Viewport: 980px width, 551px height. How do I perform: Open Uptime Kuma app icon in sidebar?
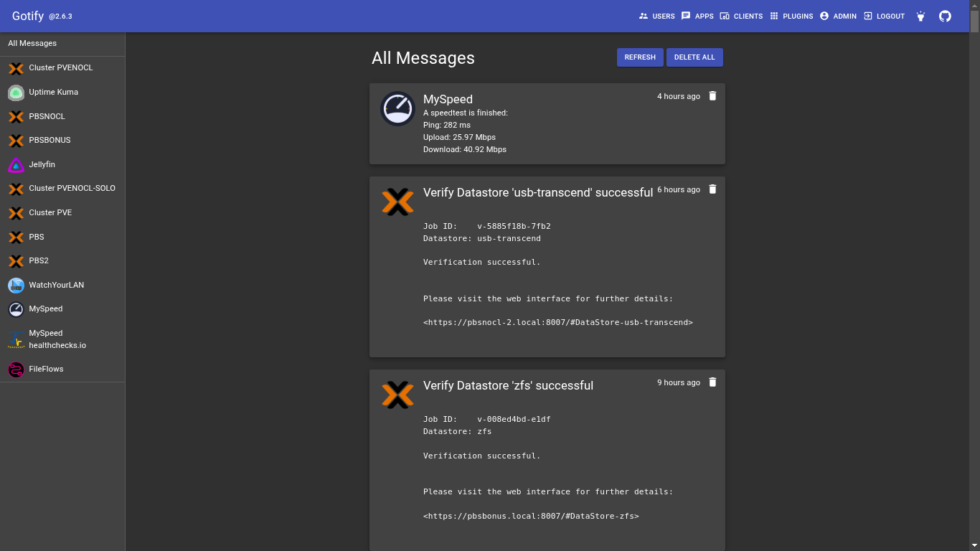click(16, 93)
